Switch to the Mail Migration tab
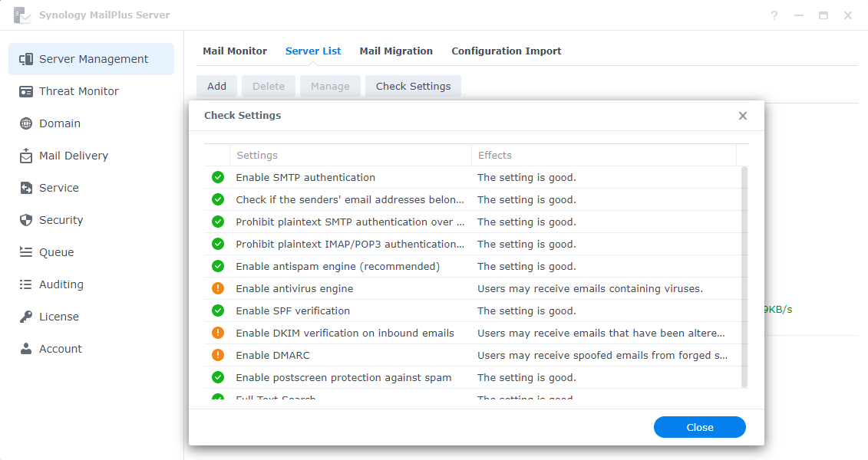868x460 pixels. tap(396, 51)
